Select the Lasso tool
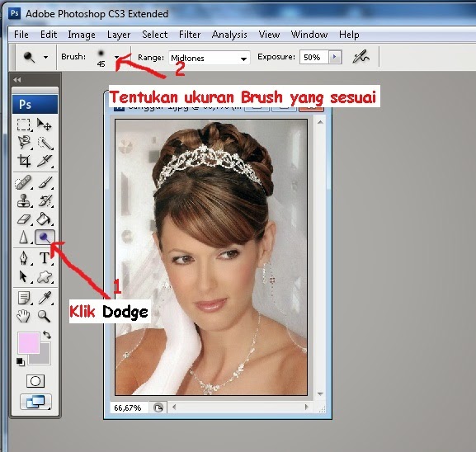Screen dimensions: 476x452 tap(23, 143)
